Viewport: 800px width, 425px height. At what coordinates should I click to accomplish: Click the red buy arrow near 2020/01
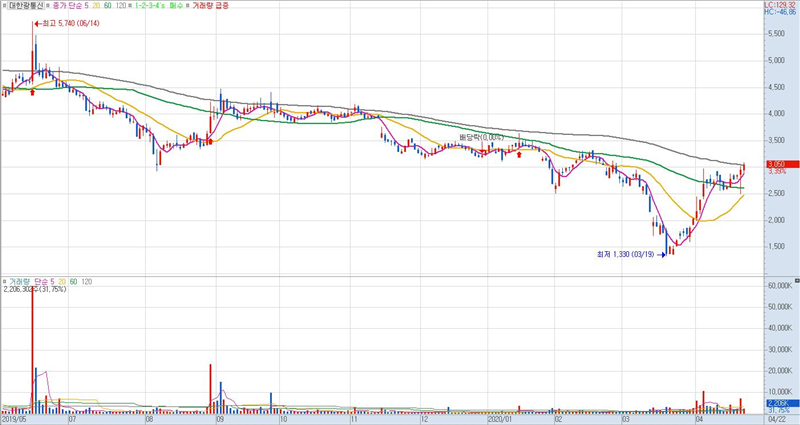coord(518,156)
